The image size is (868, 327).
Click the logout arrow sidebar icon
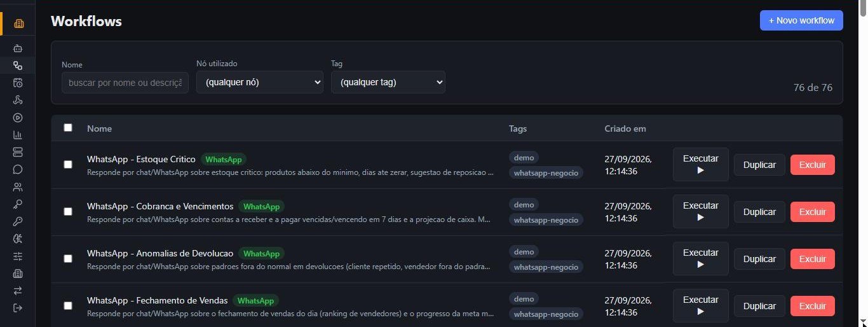(x=18, y=308)
